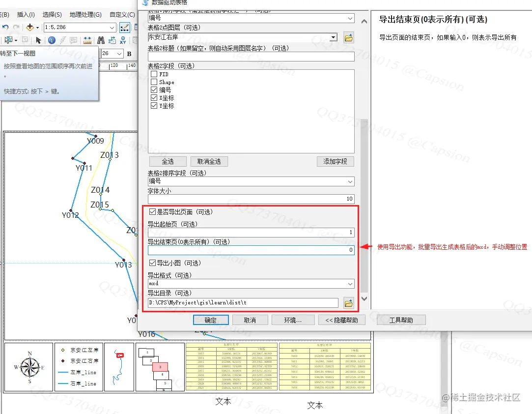Click the 确定 button
The height and width of the screenshot is (414, 532).
point(211,320)
